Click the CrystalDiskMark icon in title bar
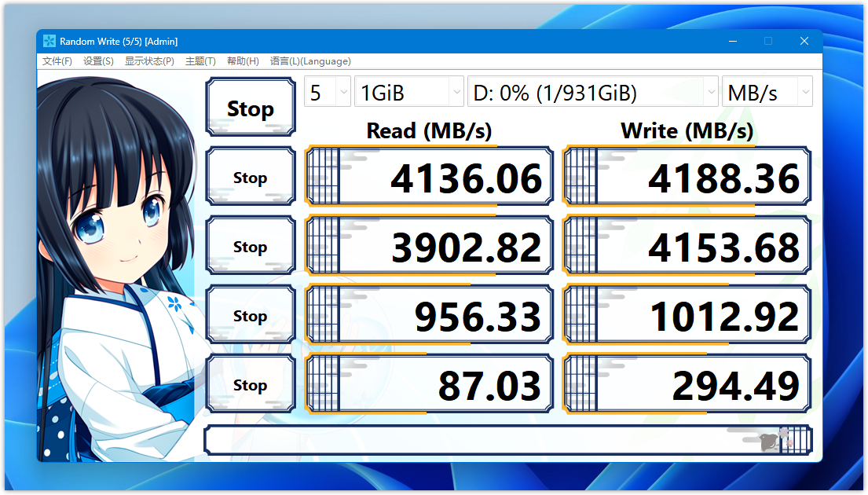Image resolution: width=868 pixels, height=495 pixels. (49, 42)
